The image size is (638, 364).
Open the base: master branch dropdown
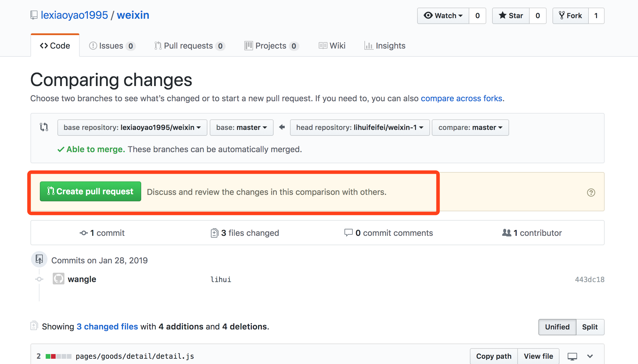(x=242, y=128)
